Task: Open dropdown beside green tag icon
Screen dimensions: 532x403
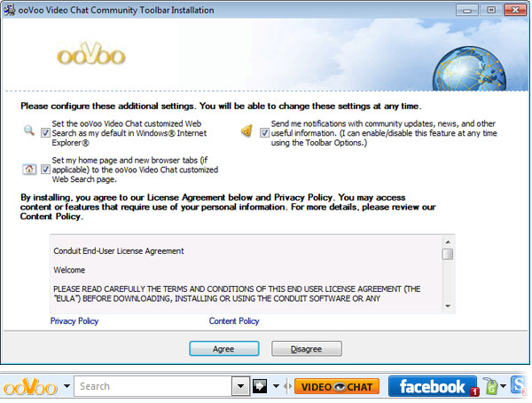Action: (x=503, y=386)
